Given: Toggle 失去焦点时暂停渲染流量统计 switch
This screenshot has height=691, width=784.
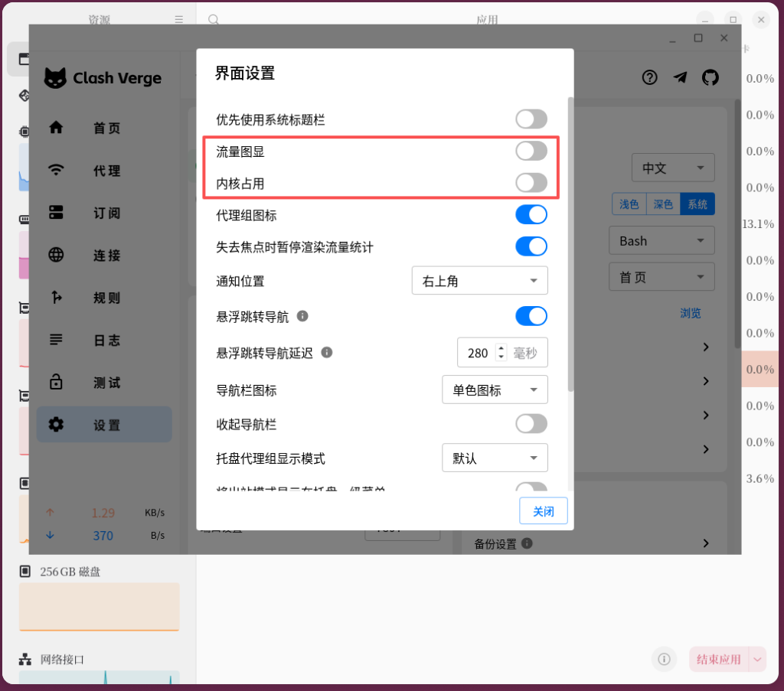Looking at the screenshot, I should [531, 247].
